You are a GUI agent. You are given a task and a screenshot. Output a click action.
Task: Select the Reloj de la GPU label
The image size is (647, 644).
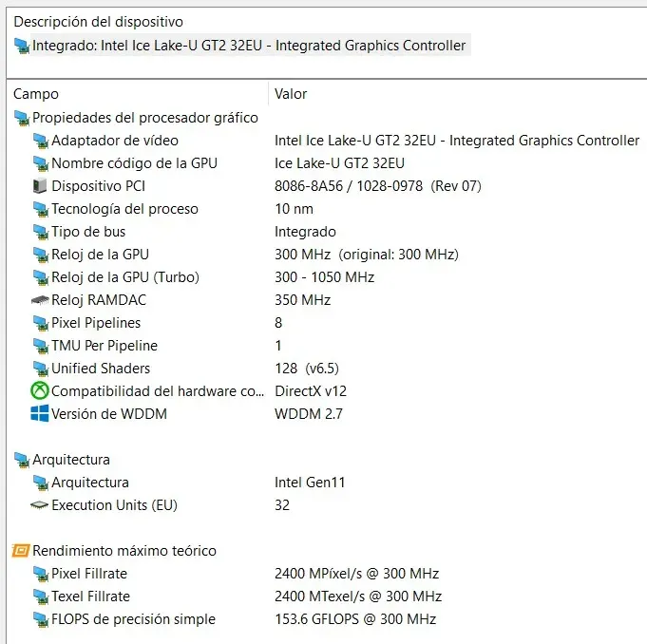point(100,255)
